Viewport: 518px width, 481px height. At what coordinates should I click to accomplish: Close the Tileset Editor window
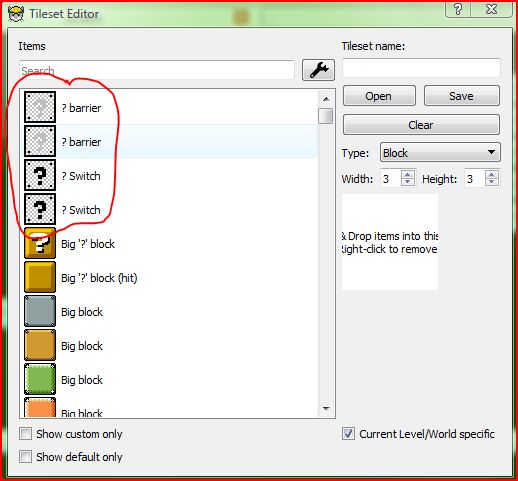492,9
